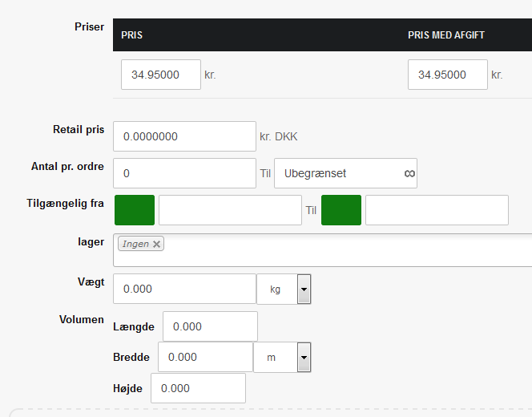Image resolution: width=532 pixels, height=417 pixels.
Task: Remove the Ingen tag from lager
Action: tap(156, 244)
